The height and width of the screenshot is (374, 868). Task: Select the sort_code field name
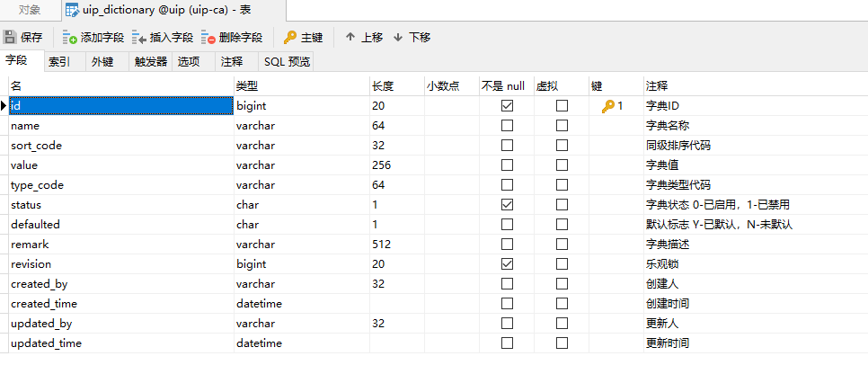(37, 146)
